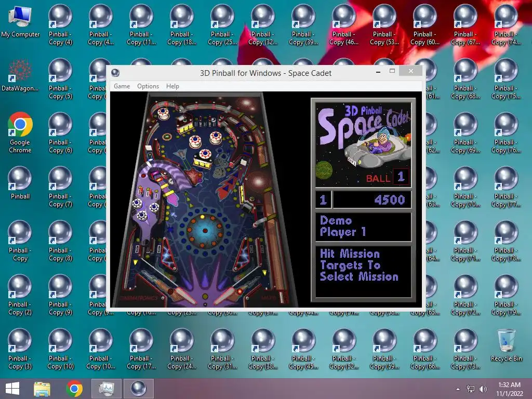The image size is (532, 399).
Task: Select the Pinball - Copy (5) icon
Action: pos(60,79)
